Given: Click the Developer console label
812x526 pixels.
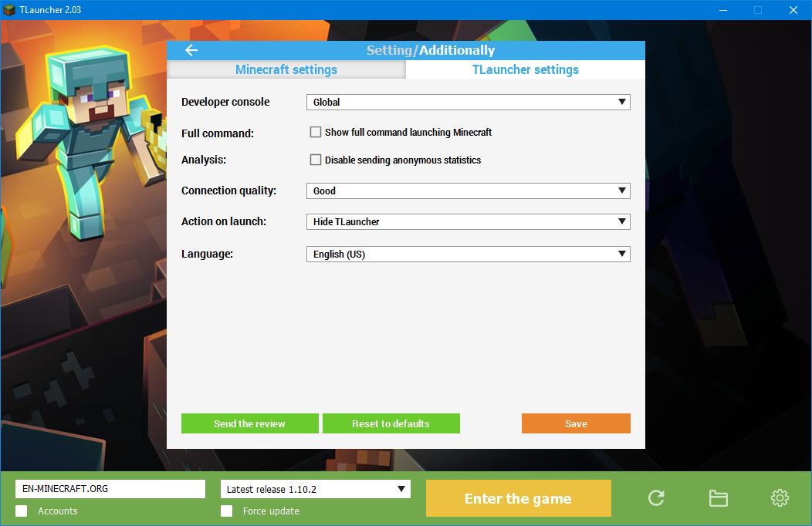Looking at the screenshot, I should (225, 102).
